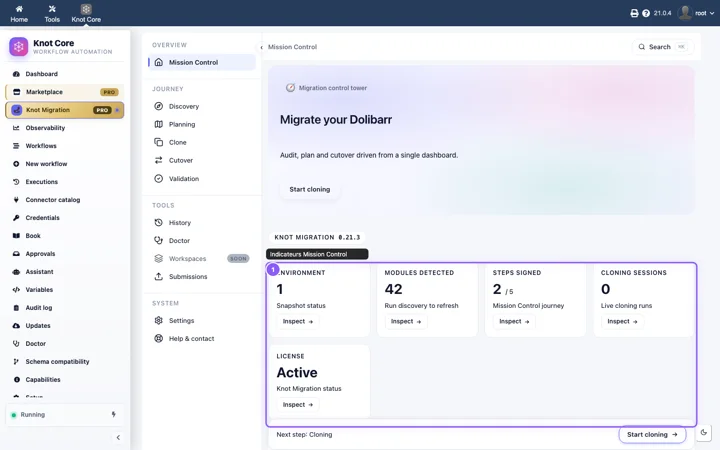Open the Tools menu in top bar
This screenshot has width=720, height=450.
coord(52,13)
